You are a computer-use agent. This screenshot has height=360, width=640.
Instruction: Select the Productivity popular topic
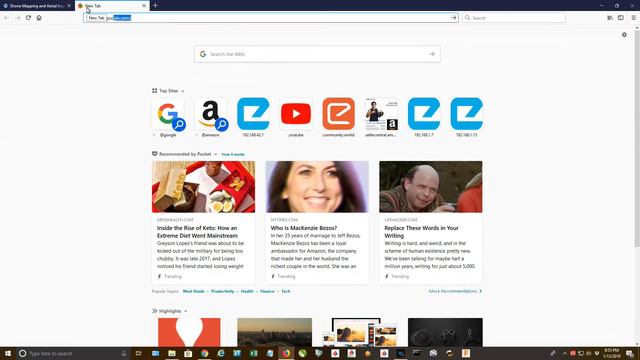(222, 291)
